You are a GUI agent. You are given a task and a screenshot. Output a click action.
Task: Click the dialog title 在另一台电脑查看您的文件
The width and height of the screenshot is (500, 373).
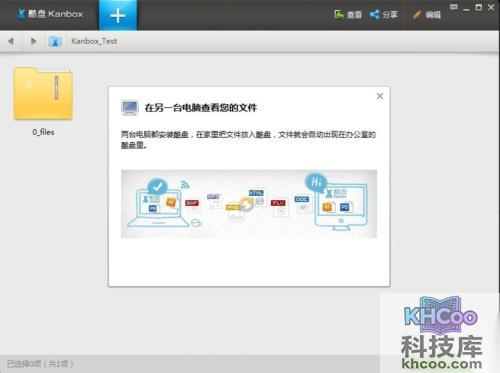pyautogui.click(x=201, y=108)
